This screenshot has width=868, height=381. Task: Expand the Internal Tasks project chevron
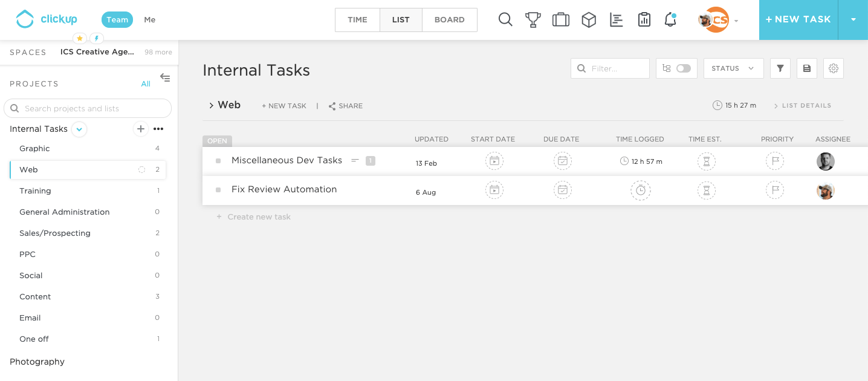(x=79, y=129)
